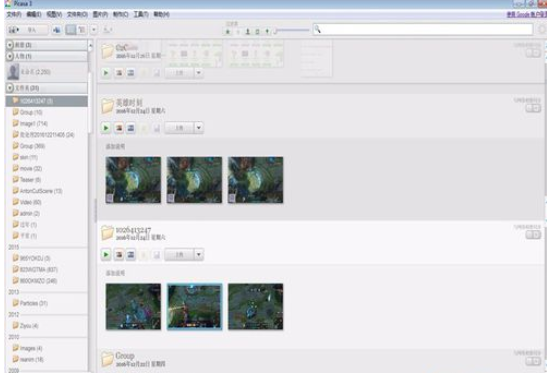Viewport: 547px width, 373px height.
Task: Select the third thumbnail in 英雄时刻
Action: tap(255, 180)
